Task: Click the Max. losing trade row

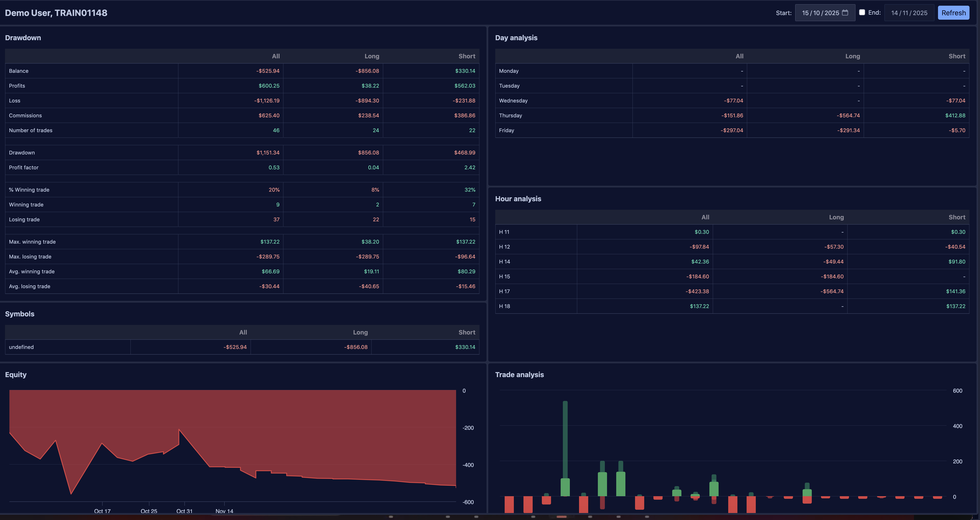Action: coord(30,257)
